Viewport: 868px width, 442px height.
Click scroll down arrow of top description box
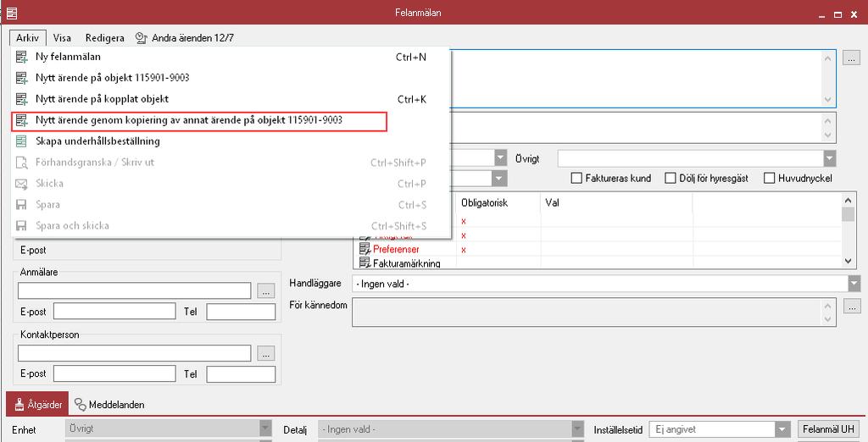828,100
